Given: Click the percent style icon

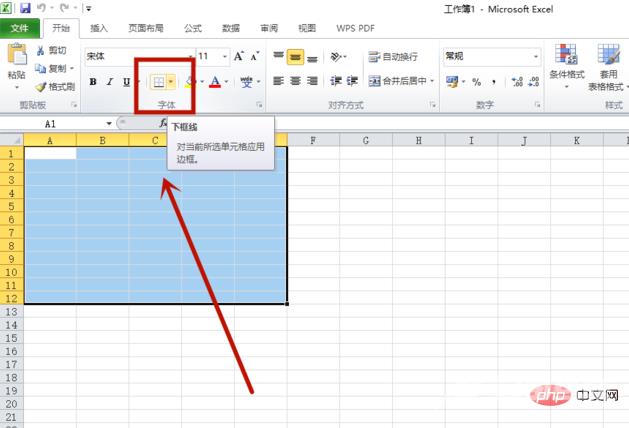Looking at the screenshot, I should point(476,81).
